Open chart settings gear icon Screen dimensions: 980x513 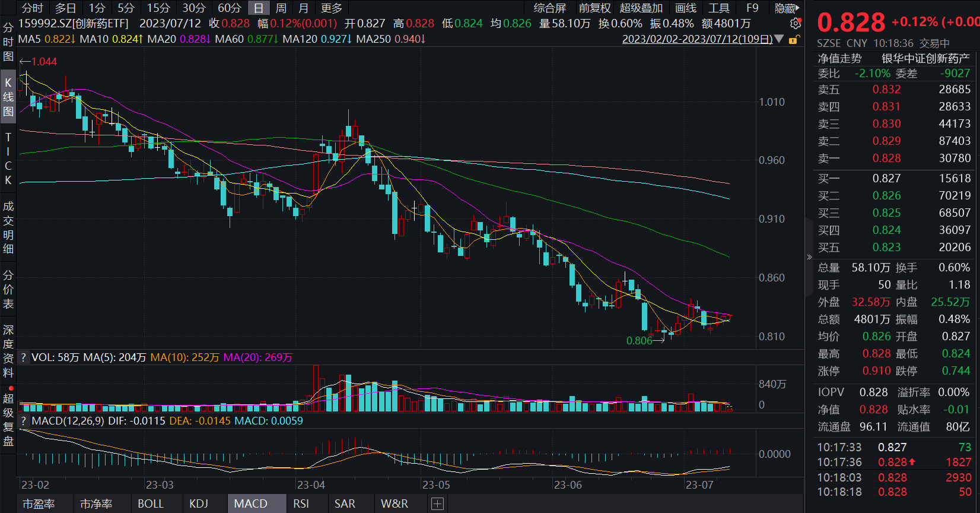796,24
